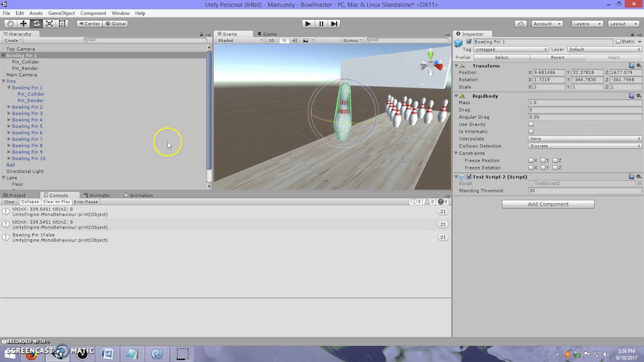644x362 pixels.
Task: Click the scene orientation gizmo
Action: click(x=431, y=63)
